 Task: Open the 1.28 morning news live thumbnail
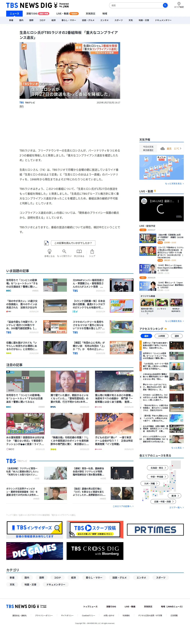(148, 286)
